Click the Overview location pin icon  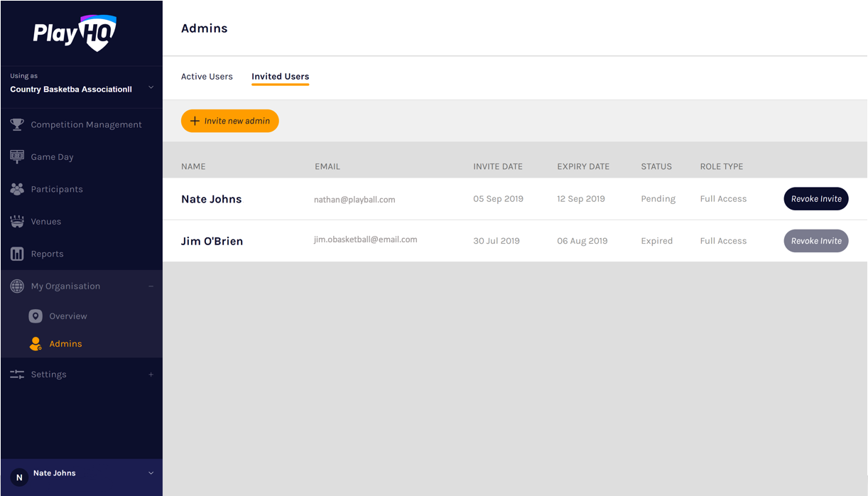(36, 316)
